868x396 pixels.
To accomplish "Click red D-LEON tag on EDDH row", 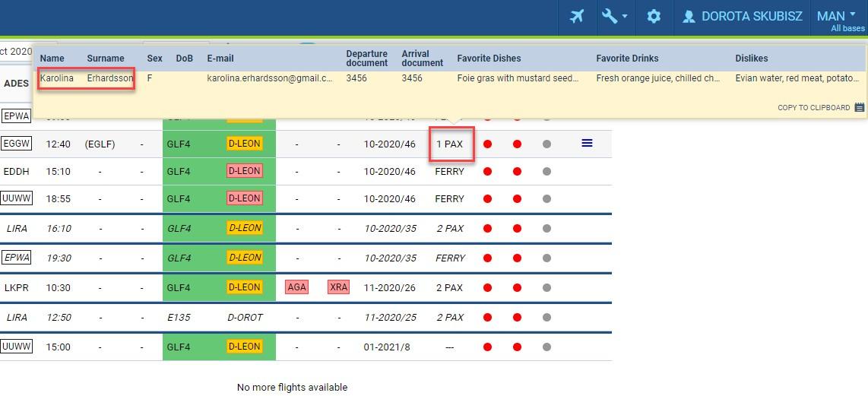I will click(245, 171).
